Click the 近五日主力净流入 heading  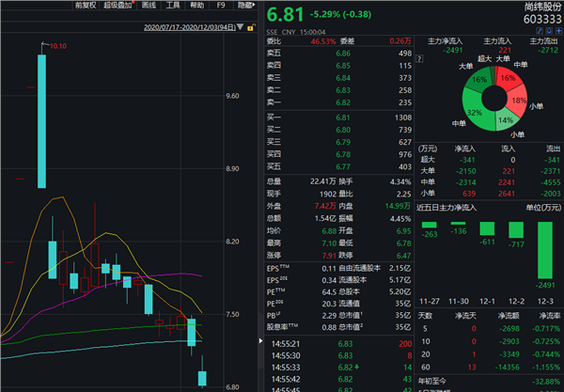click(446, 208)
